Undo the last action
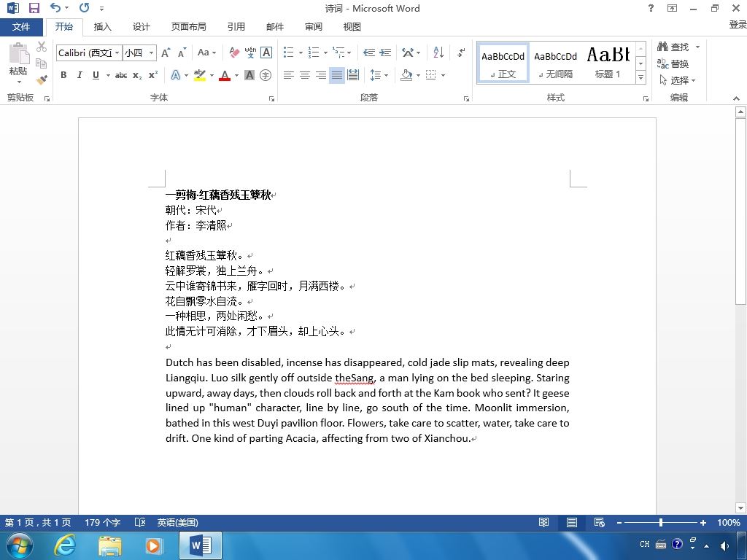Viewport: 747px width, 560px height. [55, 7]
